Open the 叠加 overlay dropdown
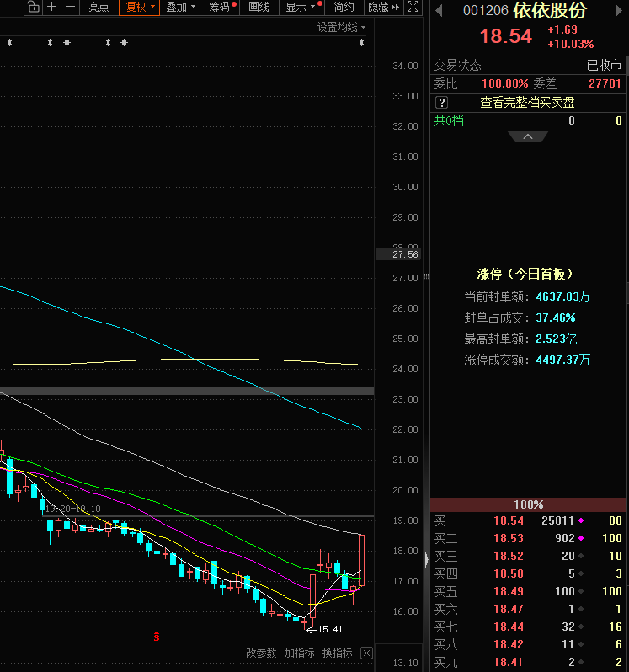Image resolution: width=629 pixels, height=672 pixels. click(x=180, y=7)
